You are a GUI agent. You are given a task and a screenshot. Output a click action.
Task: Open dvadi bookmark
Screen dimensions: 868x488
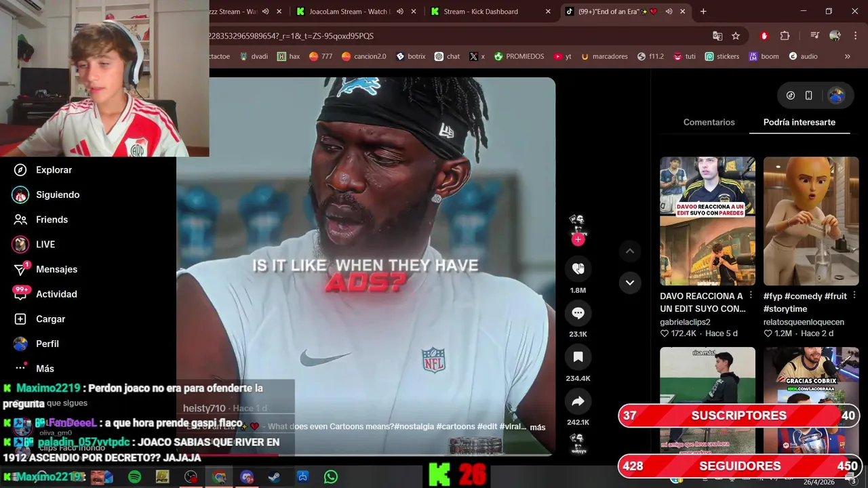254,56
